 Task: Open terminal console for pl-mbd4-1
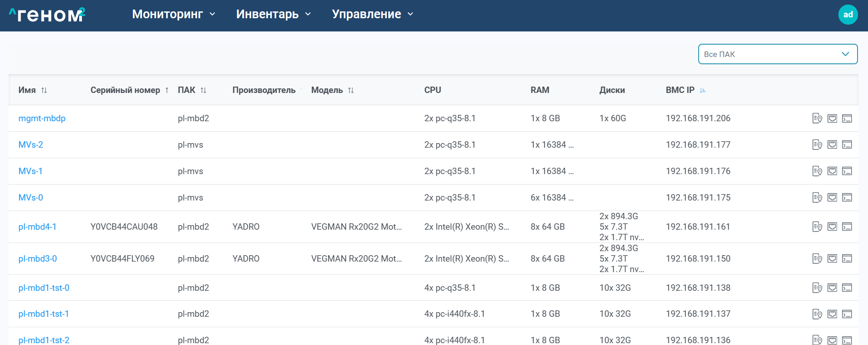(847, 227)
